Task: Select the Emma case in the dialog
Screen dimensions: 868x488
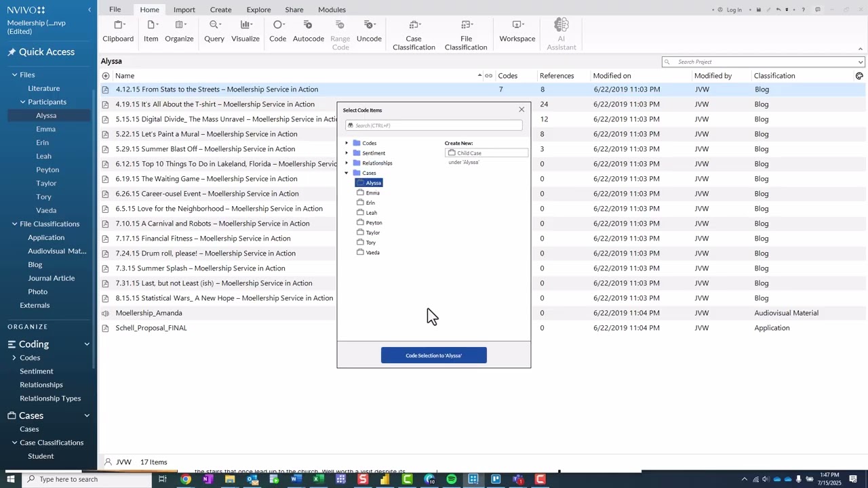Action: pyautogui.click(x=372, y=193)
